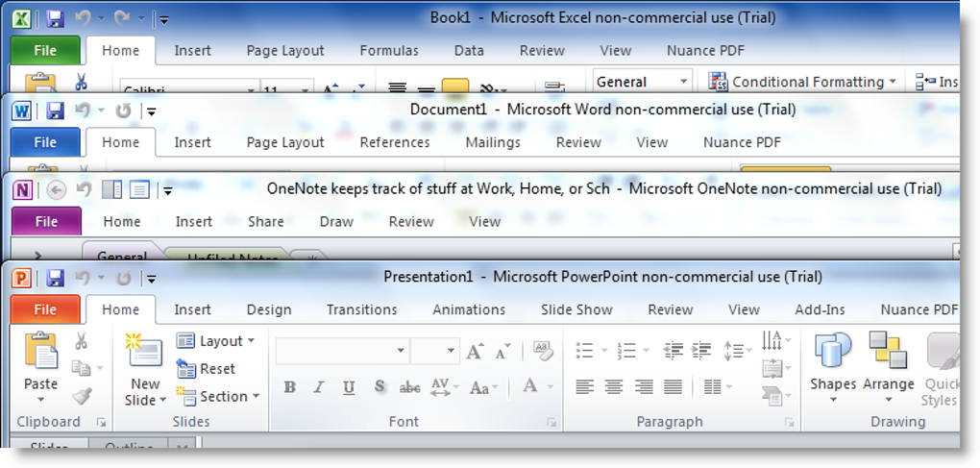Click the PowerPoint Numbering list icon
Viewport: 980px width, 468px height.
pyautogui.click(x=625, y=351)
